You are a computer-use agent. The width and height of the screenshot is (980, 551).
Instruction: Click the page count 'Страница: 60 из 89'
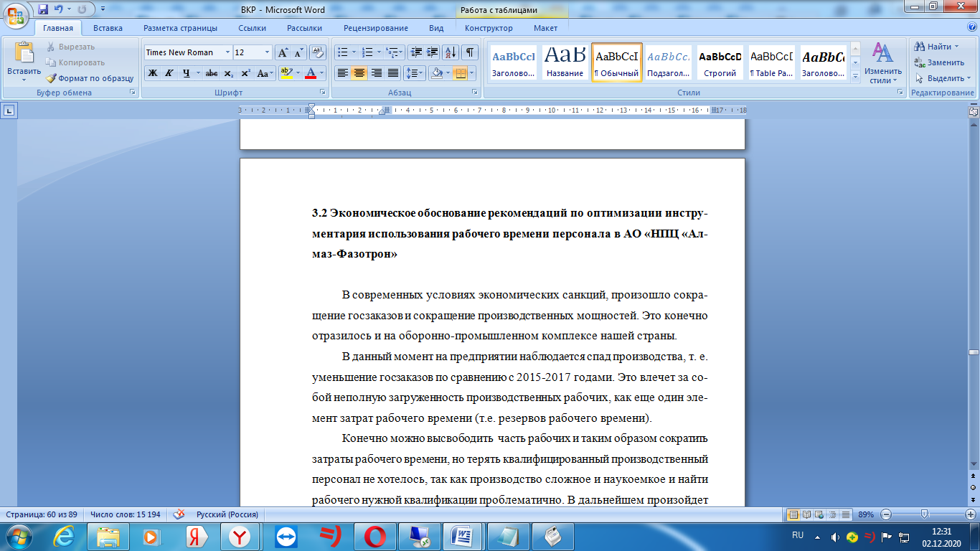[42, 514]
